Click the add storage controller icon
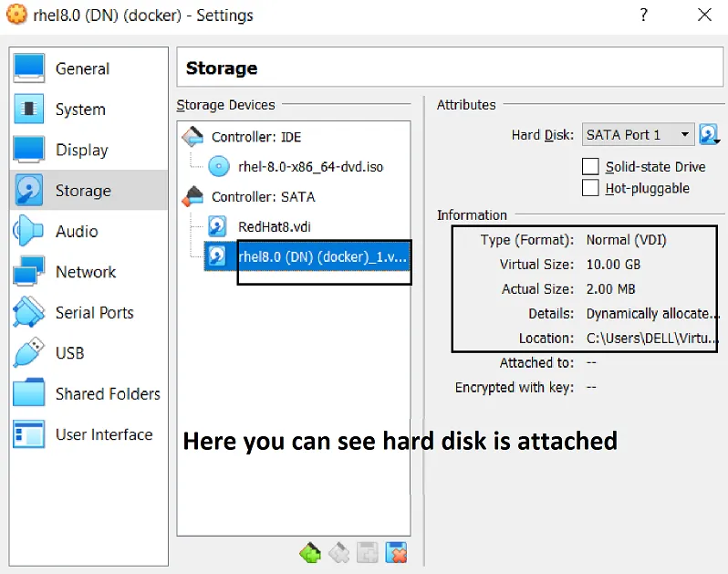 [x=310, y=553]
